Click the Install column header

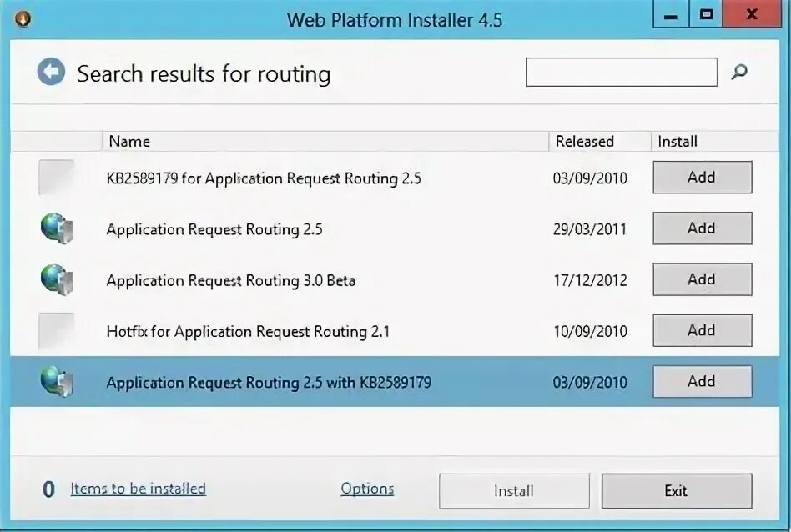(715, 141)
